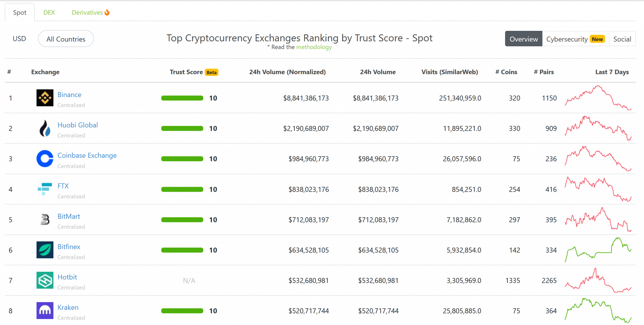Select the Overview view mode
This screenshot has height=325, width=644.
point(524,39)
